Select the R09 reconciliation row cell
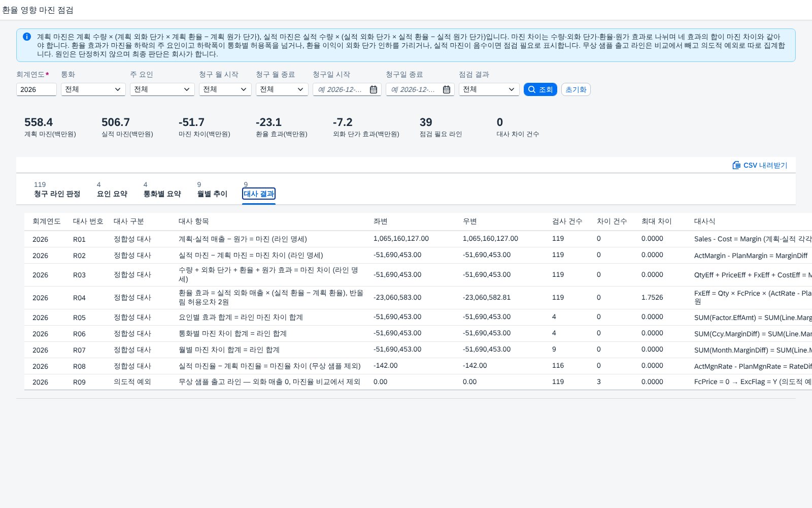 point(79,382)
